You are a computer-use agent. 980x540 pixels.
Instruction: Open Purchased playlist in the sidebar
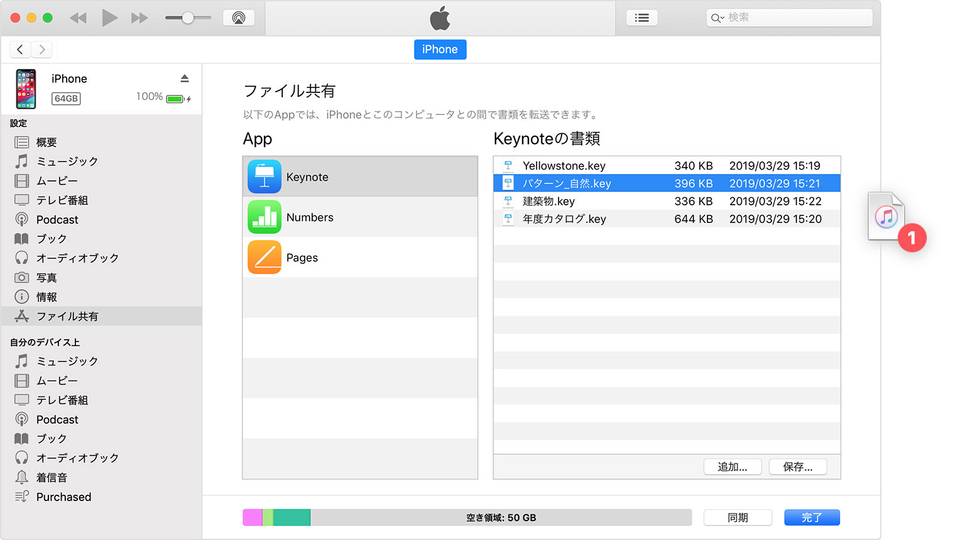tap(101, 497)
